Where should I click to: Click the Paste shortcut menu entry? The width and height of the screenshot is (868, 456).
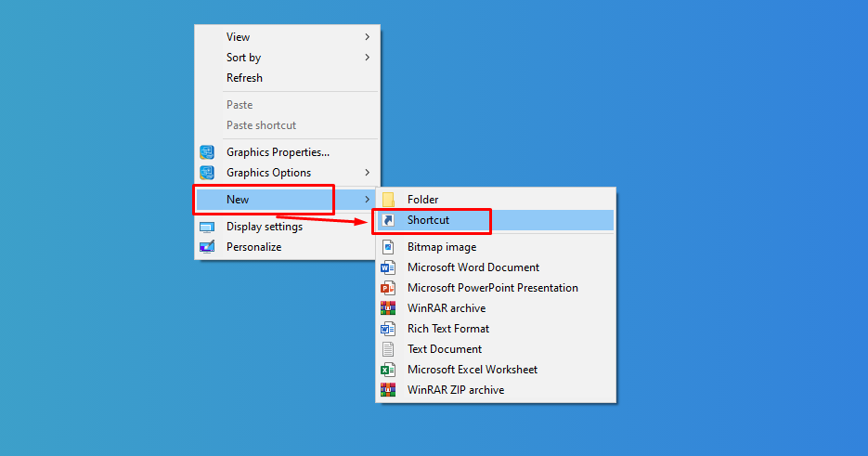tap(261, 125)
